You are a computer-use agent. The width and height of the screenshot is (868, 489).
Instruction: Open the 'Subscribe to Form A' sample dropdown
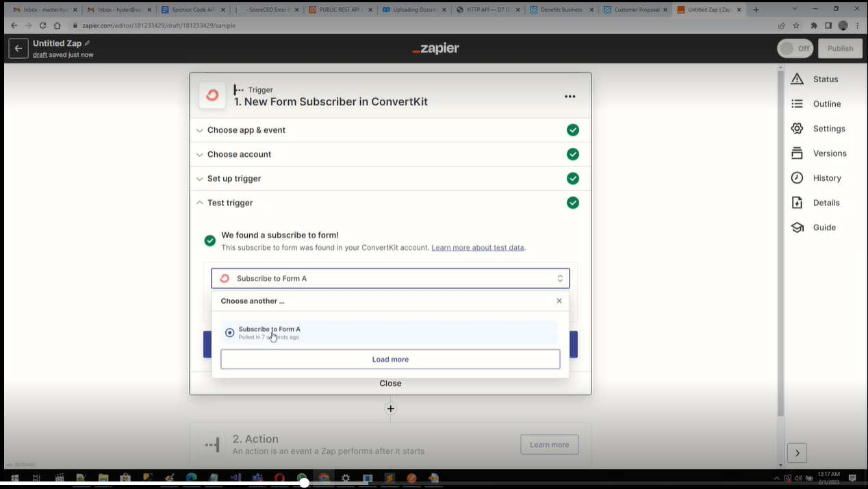click(x=390, y=278)
